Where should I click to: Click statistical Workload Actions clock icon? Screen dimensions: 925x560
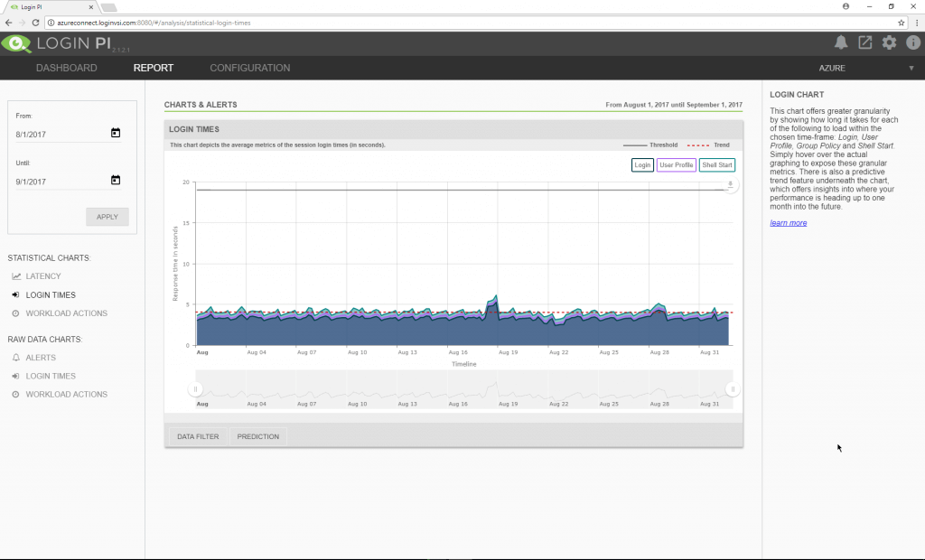tap(16, 313)
